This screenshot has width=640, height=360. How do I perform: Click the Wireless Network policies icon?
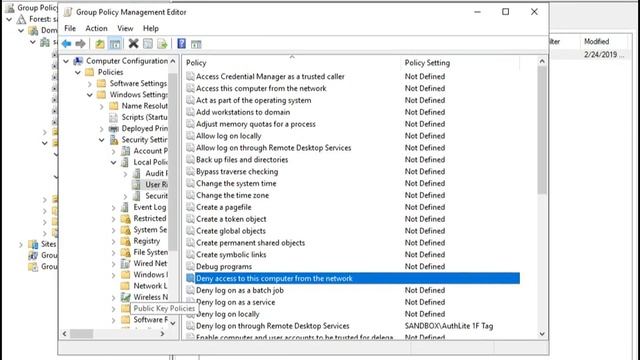click(x=126, y=297)
